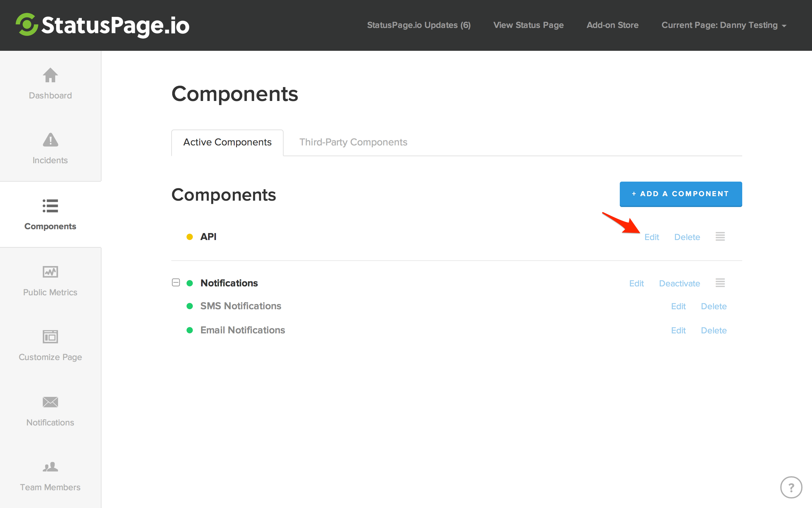Edit the Email Notifications component
The image size is (812, 508).
678,331
